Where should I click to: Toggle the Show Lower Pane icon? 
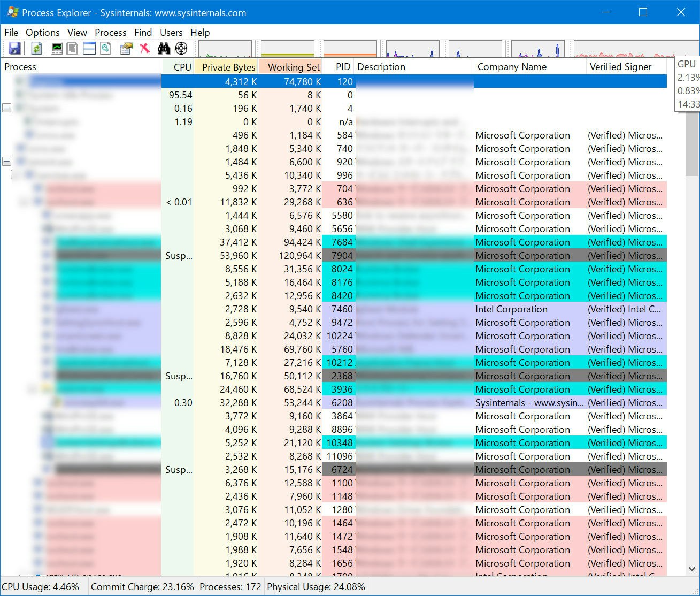click(x=89, y=48)
